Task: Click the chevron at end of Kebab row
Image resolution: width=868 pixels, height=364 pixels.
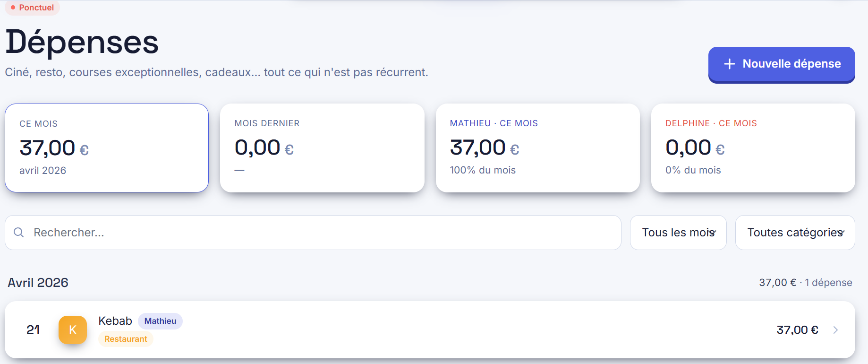Action: [x=835, y=329]
